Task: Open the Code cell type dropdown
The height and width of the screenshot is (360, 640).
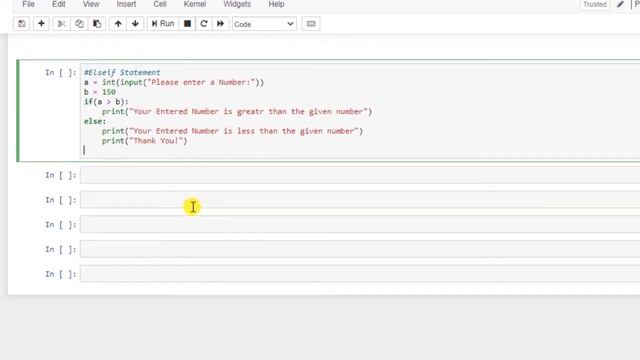Action: [x=264, y=24]
